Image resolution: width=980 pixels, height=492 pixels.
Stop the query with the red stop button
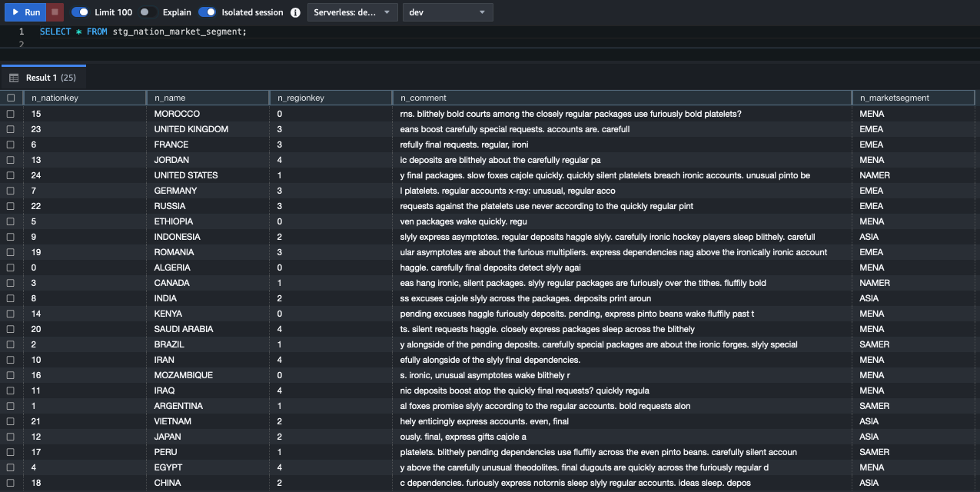55,12
